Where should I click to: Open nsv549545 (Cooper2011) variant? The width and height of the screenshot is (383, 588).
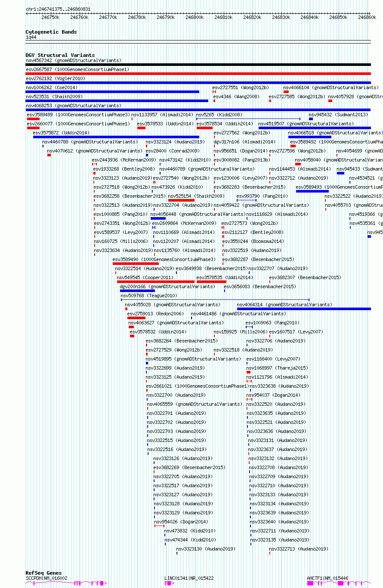145,277
